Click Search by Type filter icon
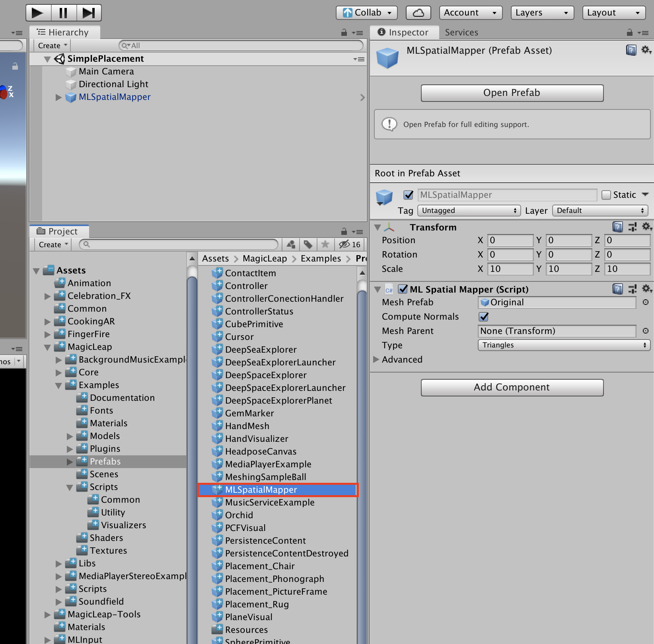654x644 pixels. click(x=291, y=244)
